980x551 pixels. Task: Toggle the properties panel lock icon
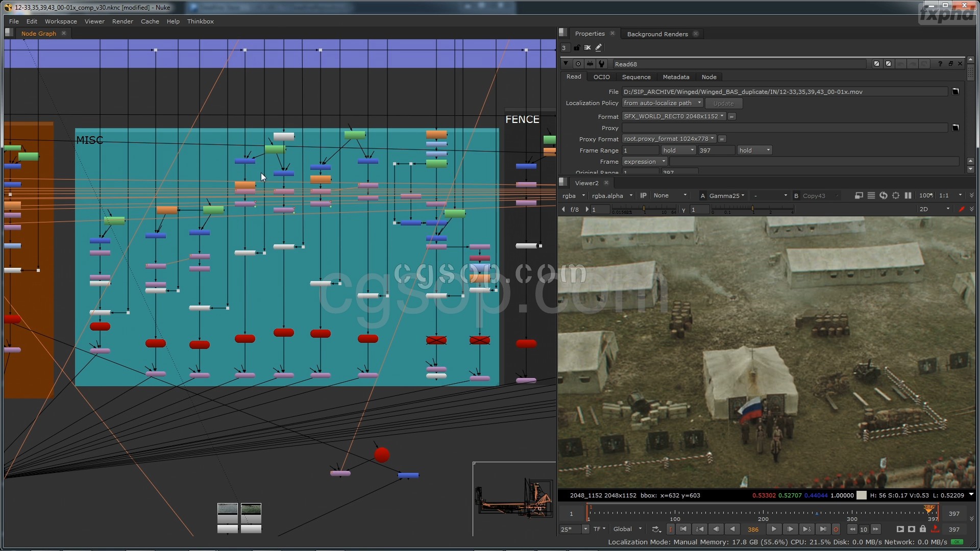tap(577, 47)
